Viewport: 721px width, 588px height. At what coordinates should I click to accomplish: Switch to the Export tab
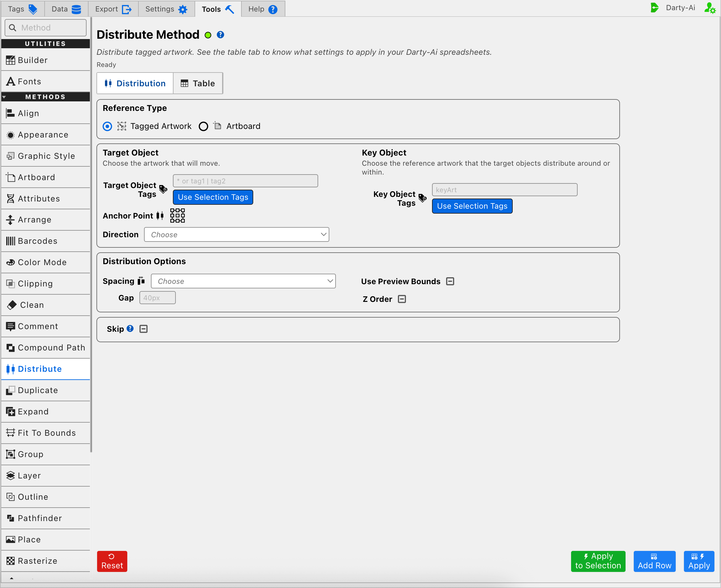(x=113, y=9)
